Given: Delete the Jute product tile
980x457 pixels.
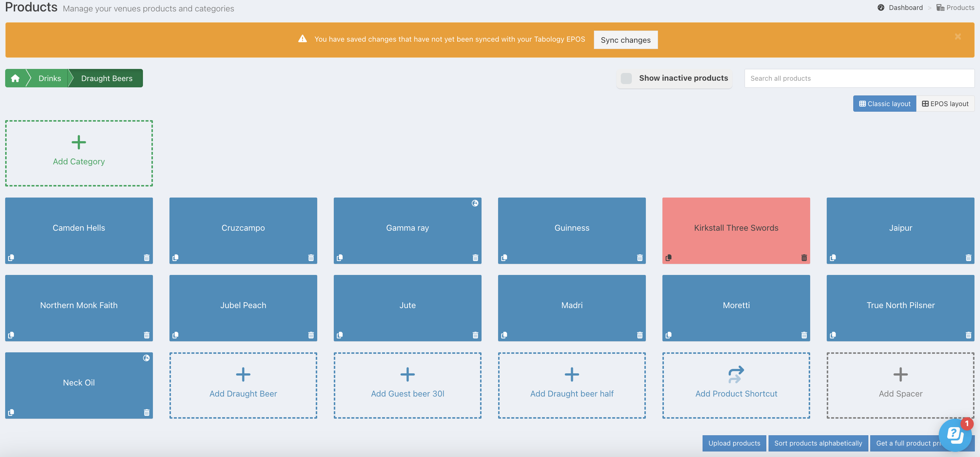Looking at the screenshot, I should point(476,335).
